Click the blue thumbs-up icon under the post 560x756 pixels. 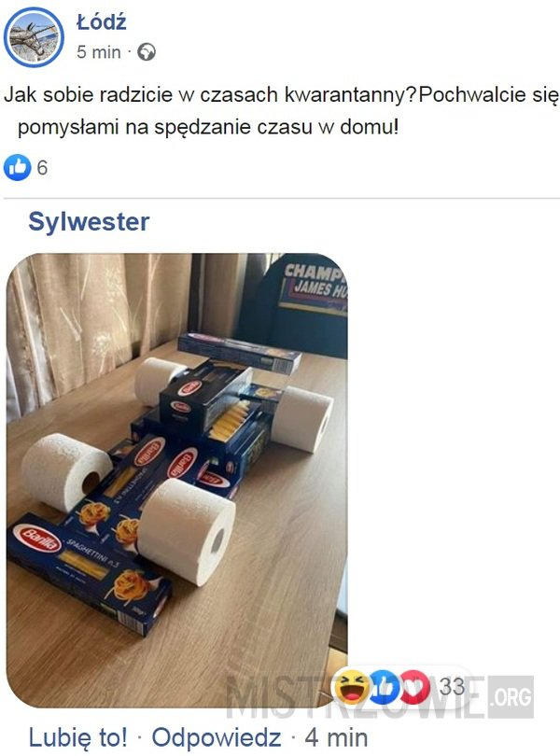tap(17, 167)
